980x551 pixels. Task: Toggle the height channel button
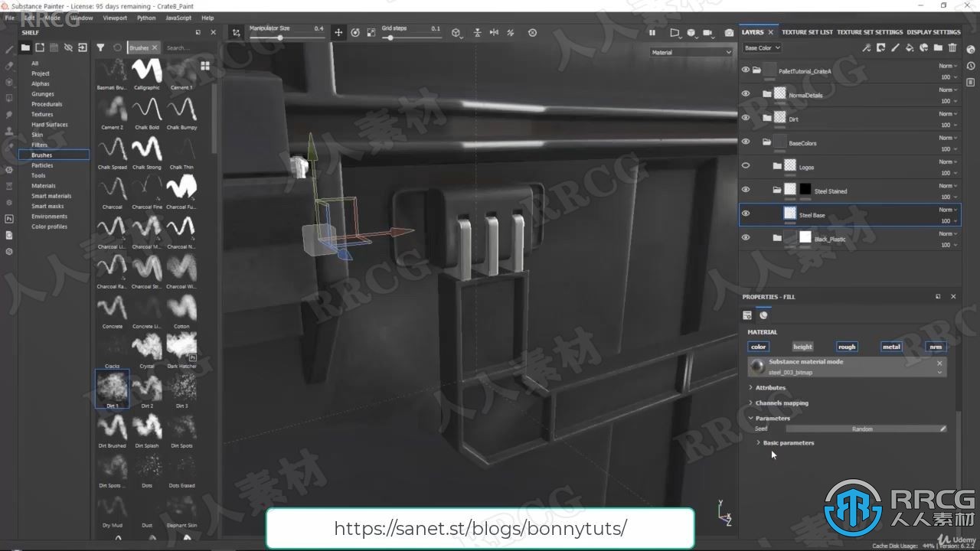click(802, 347)
